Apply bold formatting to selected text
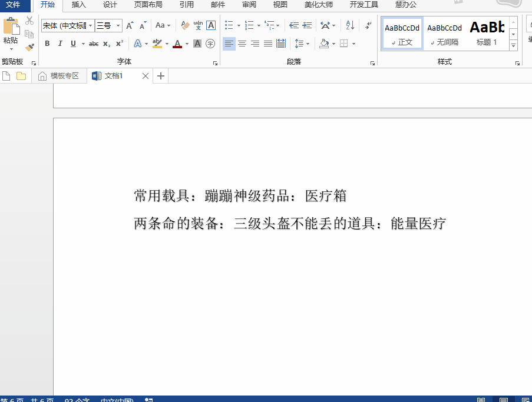 coord(47,43)
